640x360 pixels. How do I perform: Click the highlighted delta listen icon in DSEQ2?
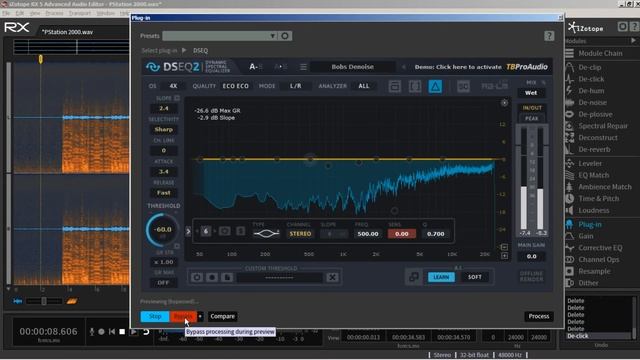click(435, 87)
